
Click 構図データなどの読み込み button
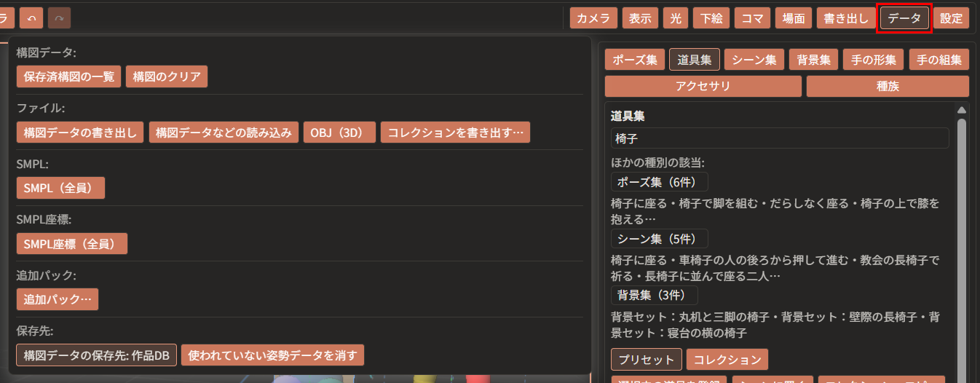[224, 133]
